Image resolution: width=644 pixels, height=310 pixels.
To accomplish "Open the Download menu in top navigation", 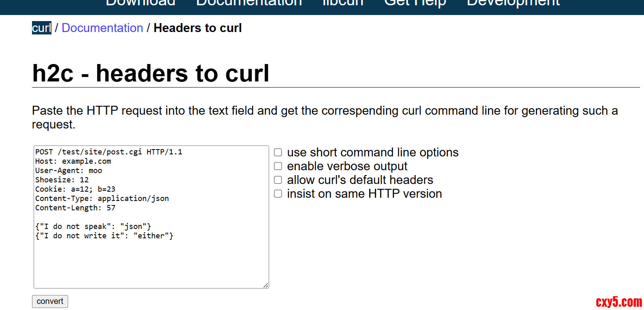I will coord(140,3).
